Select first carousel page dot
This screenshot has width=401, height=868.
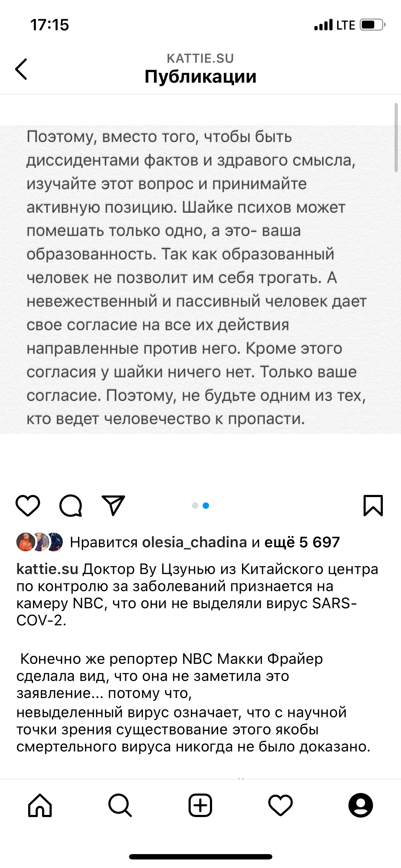(195, 506)
